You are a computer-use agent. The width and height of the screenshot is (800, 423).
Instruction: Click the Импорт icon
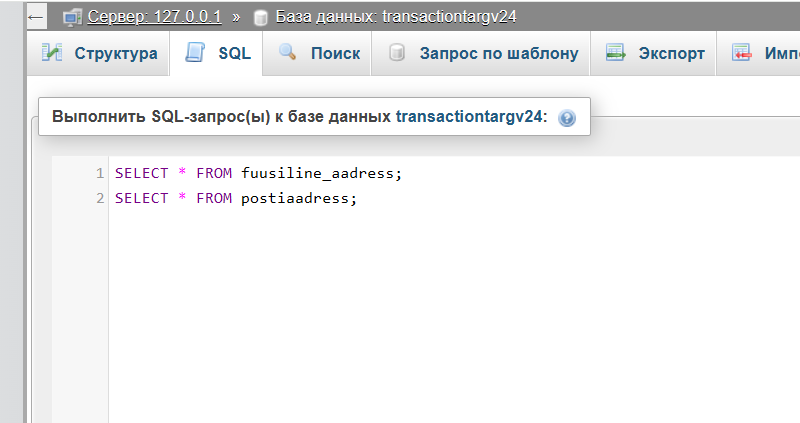[x=742, y=53]
